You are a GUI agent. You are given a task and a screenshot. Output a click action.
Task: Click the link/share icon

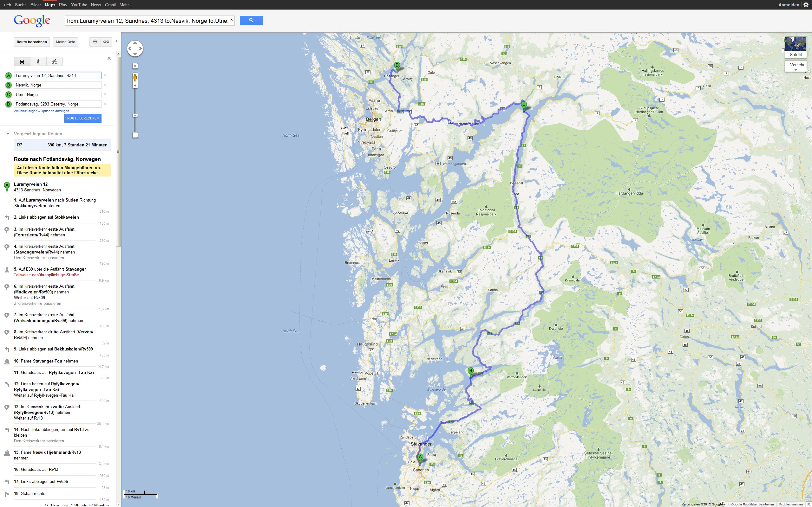click(x=106, y=42)
